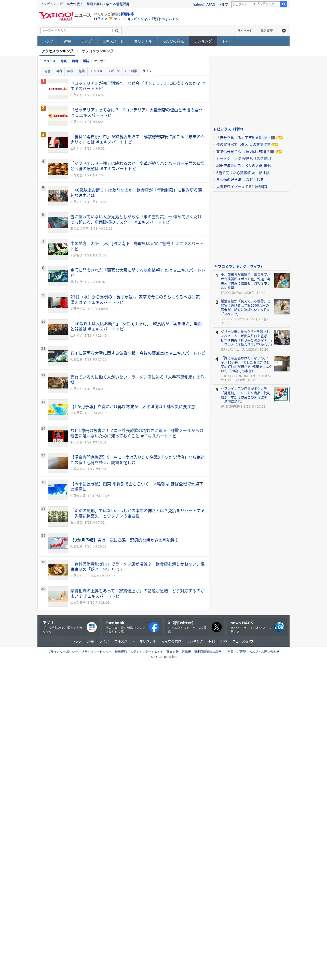
Task: Open the Facebook icon in footer
Action: [x=154, y=627]
